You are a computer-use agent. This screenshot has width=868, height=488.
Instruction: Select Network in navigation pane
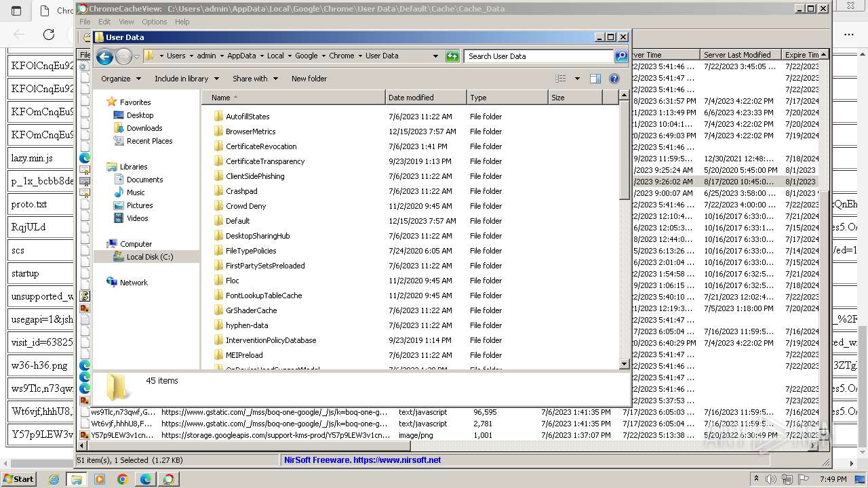point(134,283)
